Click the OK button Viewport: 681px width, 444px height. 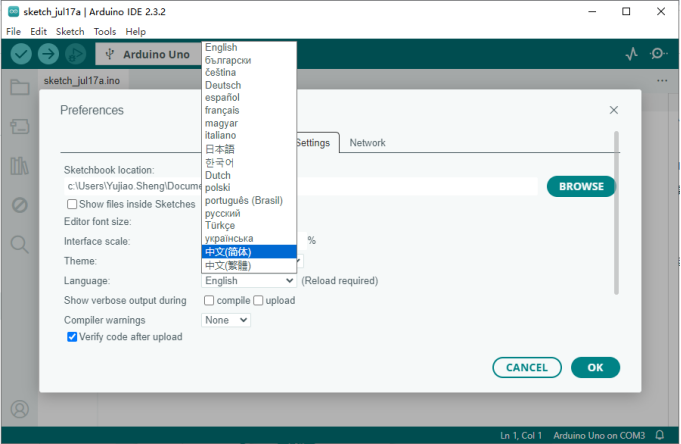595,368
